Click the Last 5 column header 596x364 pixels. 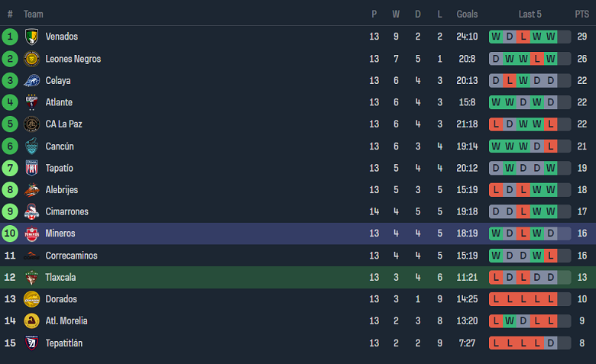pyautogui.click(x=530, y=14)
